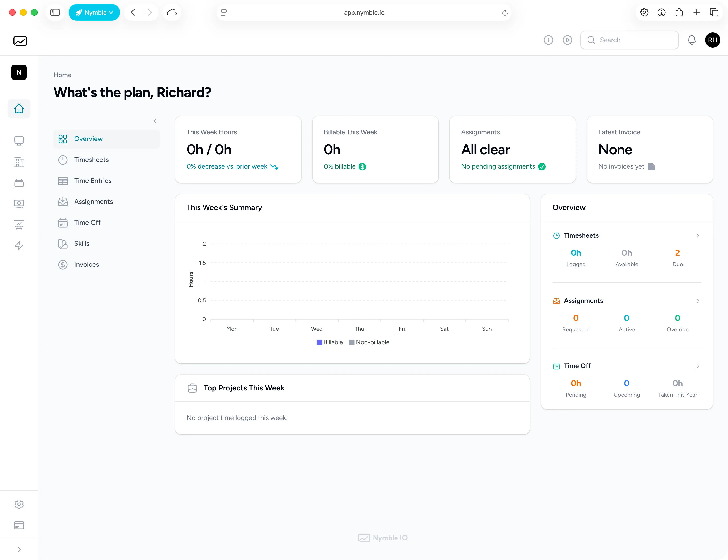Toggle the browser sidebar panel
Image resolution: width=728 pixels, height=560 pixels.
click(x=55, y=12)
